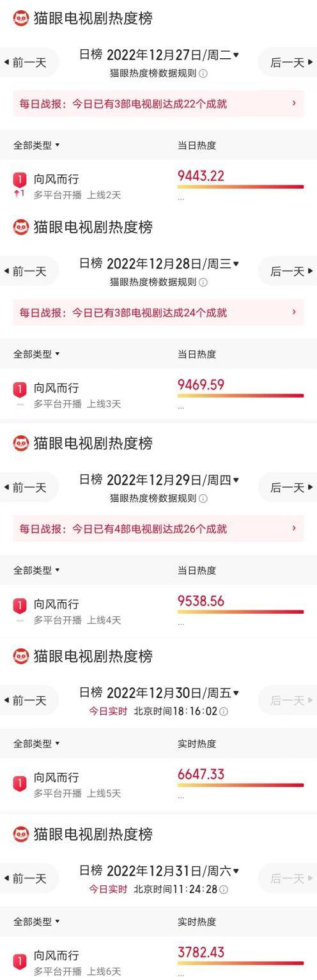317x980 pixels.
Task: Open the info icon beside the Dec 27 data rules
Action: click(203, 74)
